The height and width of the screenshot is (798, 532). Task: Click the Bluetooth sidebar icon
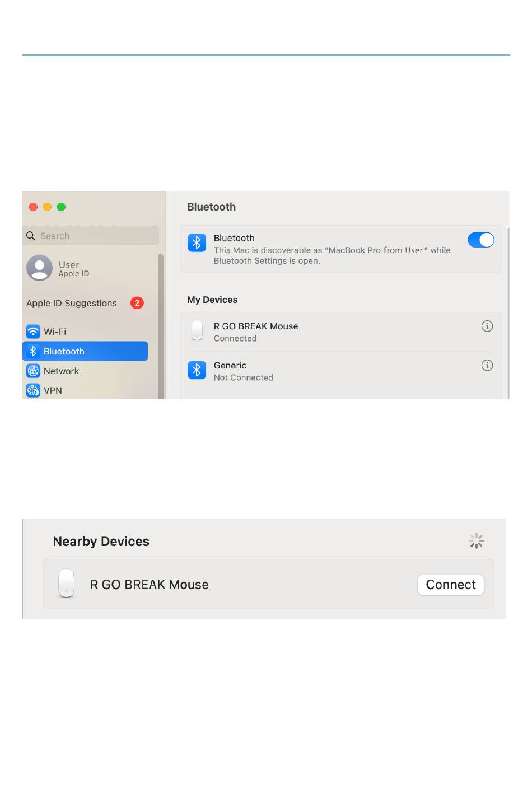[33, 351]
